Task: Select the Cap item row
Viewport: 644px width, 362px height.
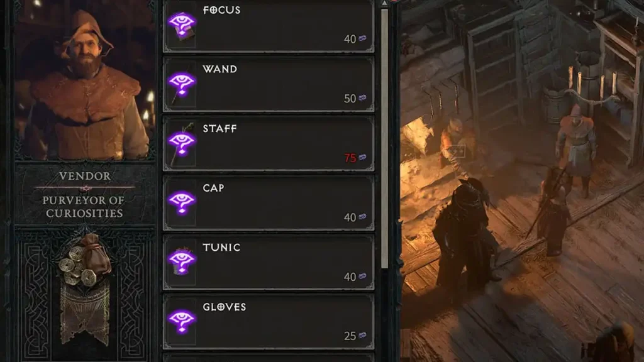Action: tap(269, 203)
